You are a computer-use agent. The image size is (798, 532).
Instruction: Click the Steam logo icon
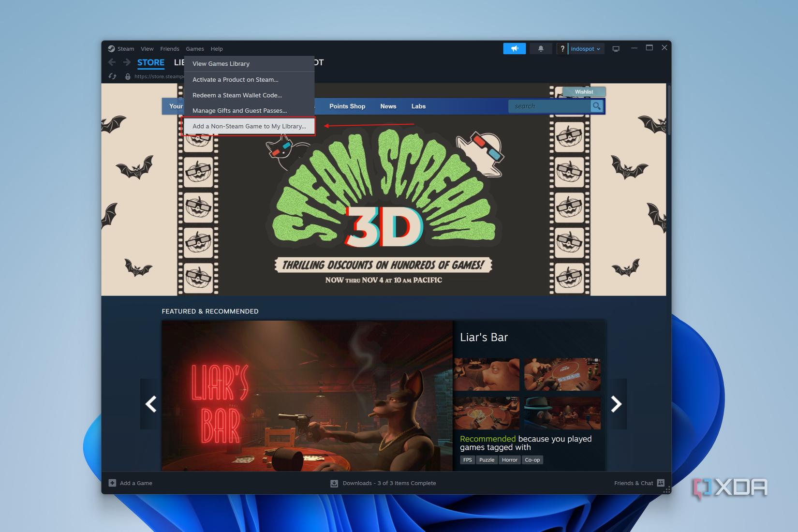point(111,48)
